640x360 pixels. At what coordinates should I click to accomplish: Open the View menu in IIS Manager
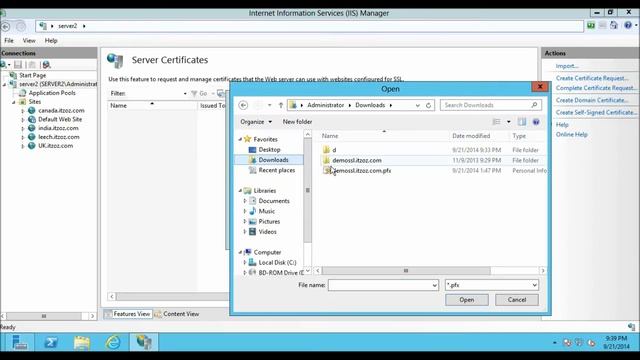pos(29,41)
